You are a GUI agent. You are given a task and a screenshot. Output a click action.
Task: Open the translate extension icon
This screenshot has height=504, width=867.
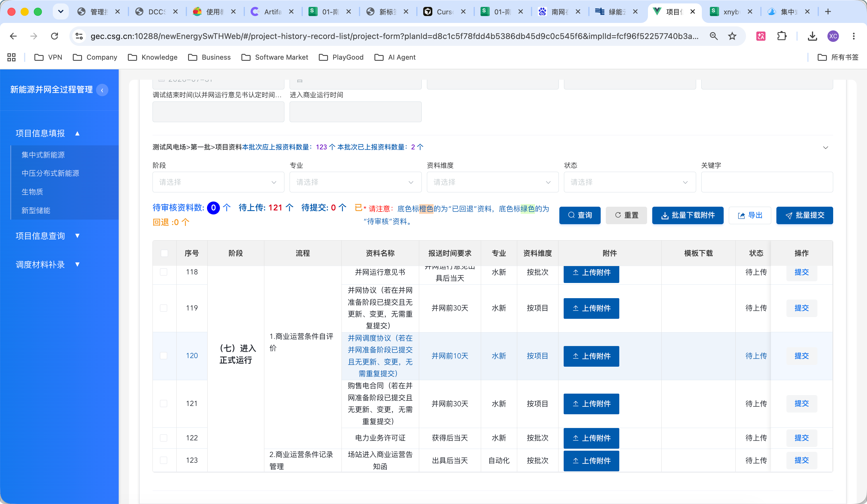coord(761,36)
